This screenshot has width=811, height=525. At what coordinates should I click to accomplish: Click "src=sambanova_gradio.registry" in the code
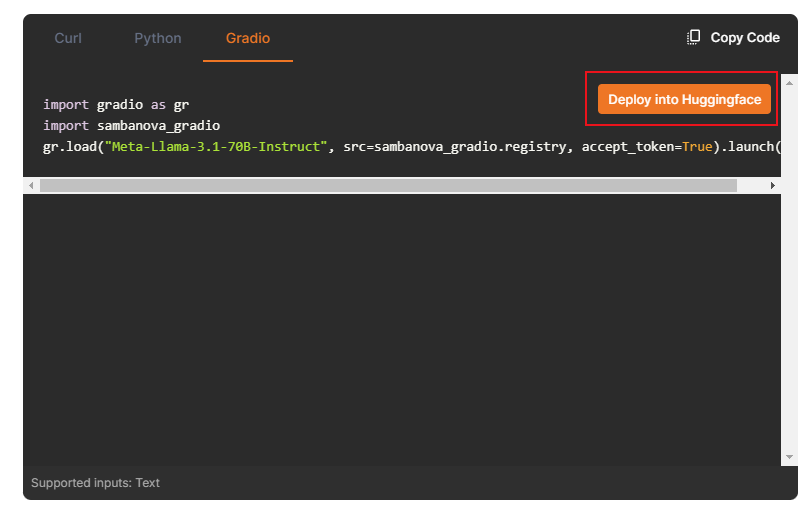[457, 147]
